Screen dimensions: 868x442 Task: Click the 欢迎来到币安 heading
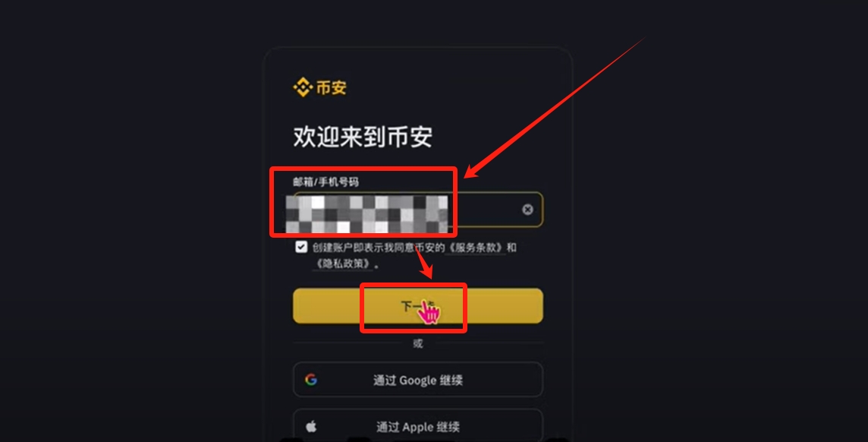[x=363, y=136]
